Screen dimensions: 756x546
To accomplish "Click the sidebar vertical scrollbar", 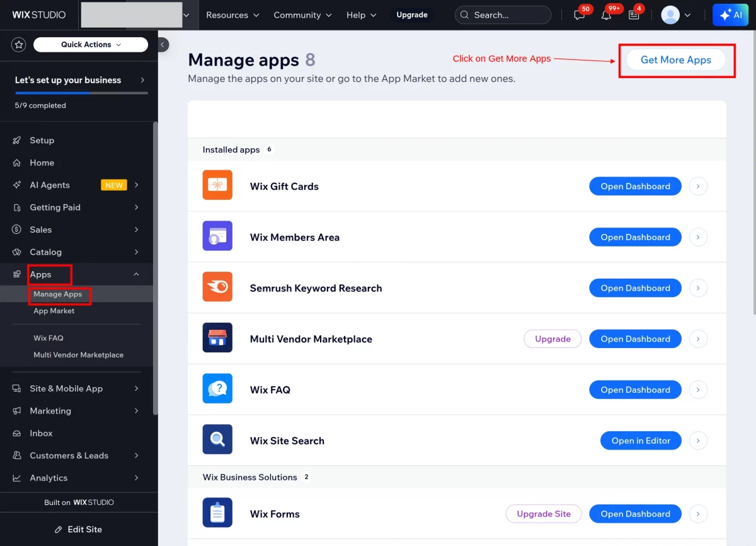I will coord(155,268).
